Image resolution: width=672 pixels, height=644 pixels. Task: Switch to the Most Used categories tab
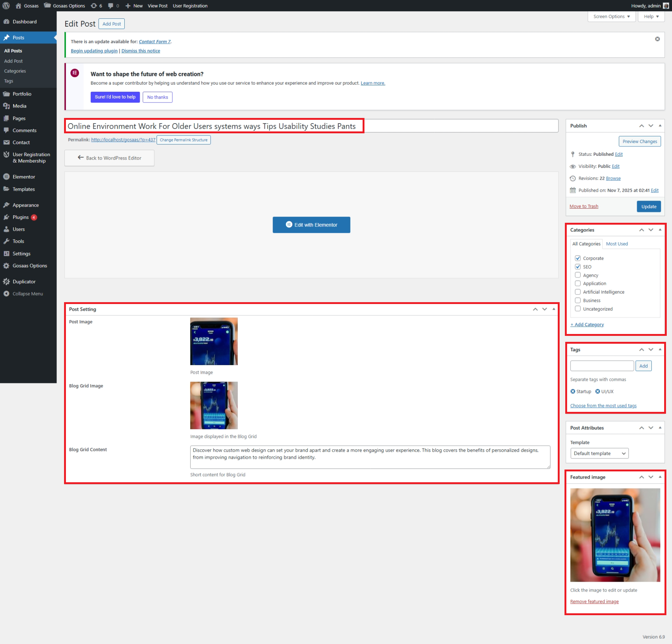pyautogui.click(x=617, y=244)
